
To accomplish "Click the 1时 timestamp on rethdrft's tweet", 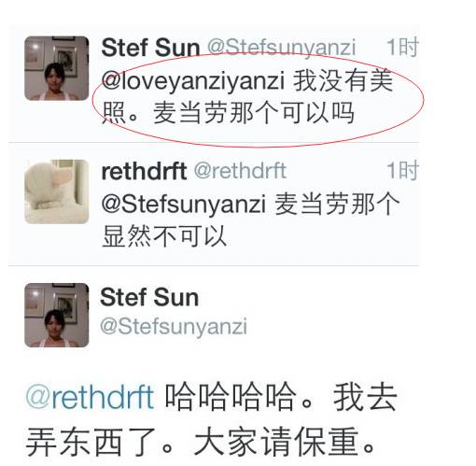I will [402, 171].
